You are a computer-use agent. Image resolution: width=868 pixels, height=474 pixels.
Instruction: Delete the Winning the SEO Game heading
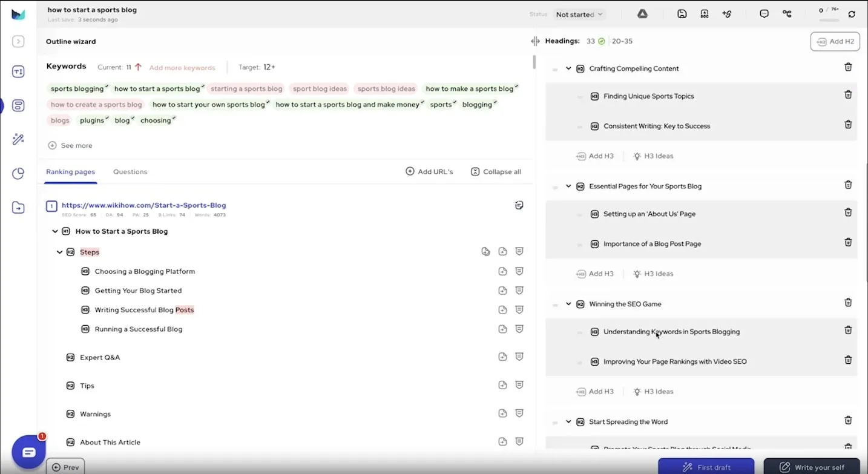pyautogui.click(x=848, y=302)
